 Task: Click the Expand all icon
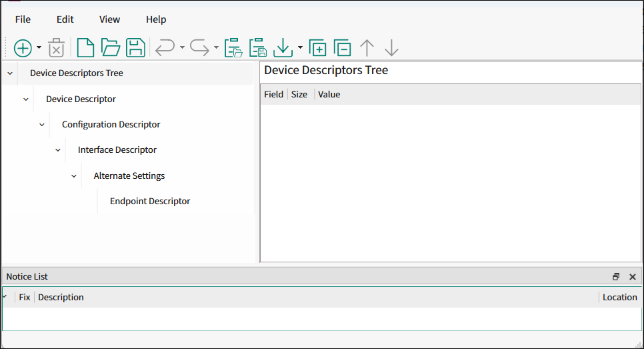[x=317, y=47]
